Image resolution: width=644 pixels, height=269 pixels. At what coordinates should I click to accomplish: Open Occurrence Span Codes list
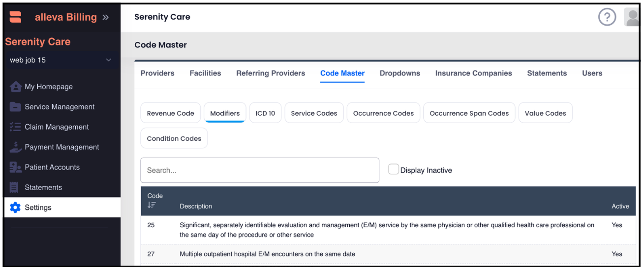click(x=469, y=113)
